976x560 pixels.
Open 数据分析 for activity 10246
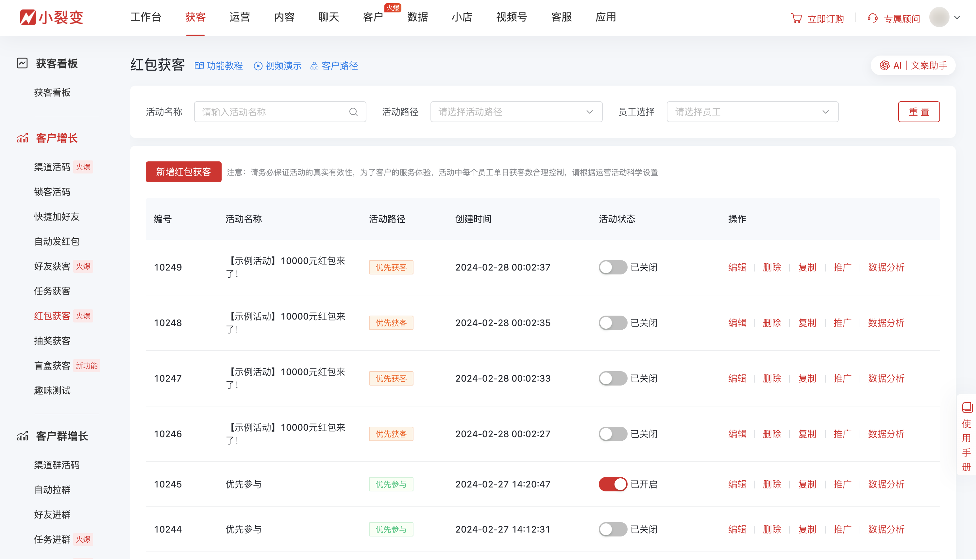pos(886,434)
